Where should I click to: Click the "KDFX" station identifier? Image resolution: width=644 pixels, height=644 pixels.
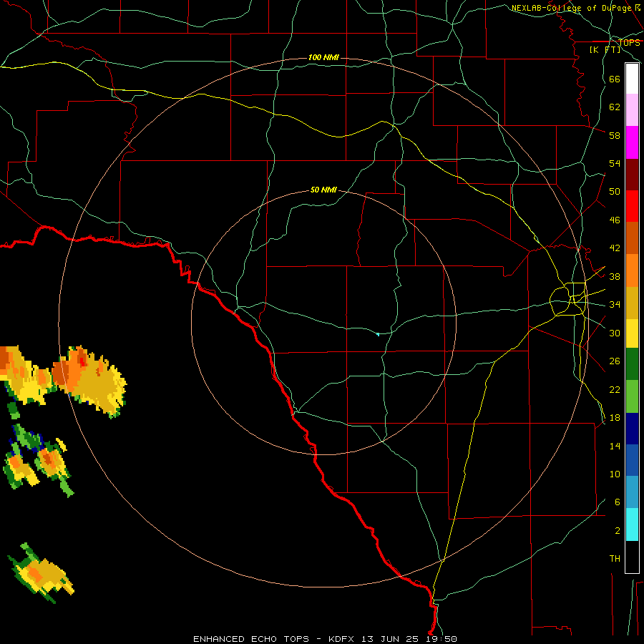click(342, 639)
